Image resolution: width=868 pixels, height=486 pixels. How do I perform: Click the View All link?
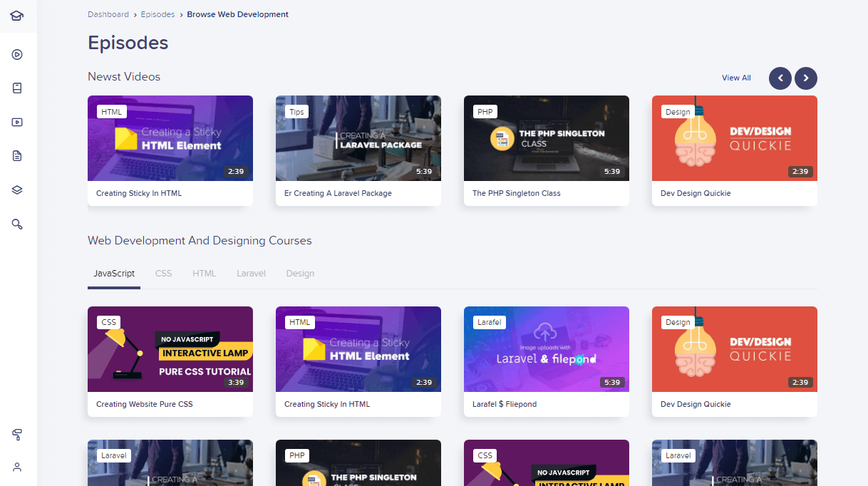point(735,78)
